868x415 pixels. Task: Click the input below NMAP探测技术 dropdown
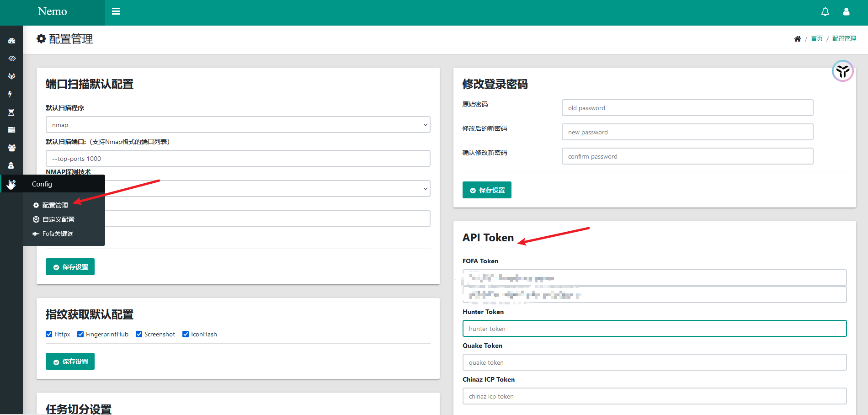267,218
